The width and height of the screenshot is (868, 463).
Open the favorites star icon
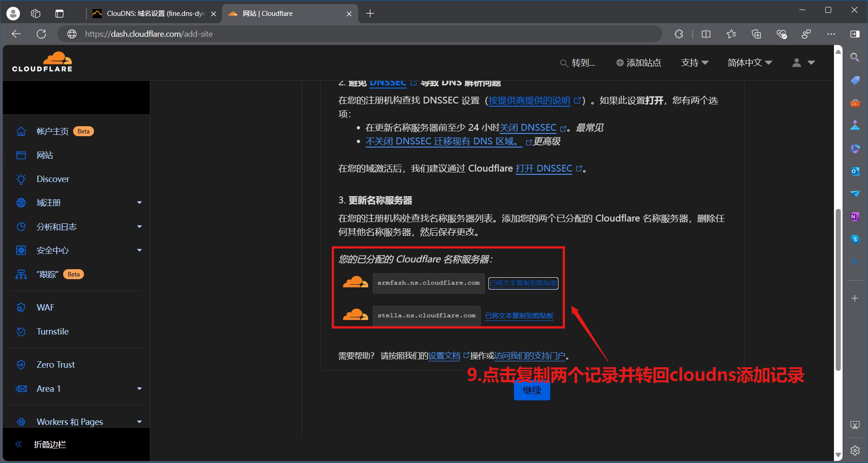click(x=731, y=34)
